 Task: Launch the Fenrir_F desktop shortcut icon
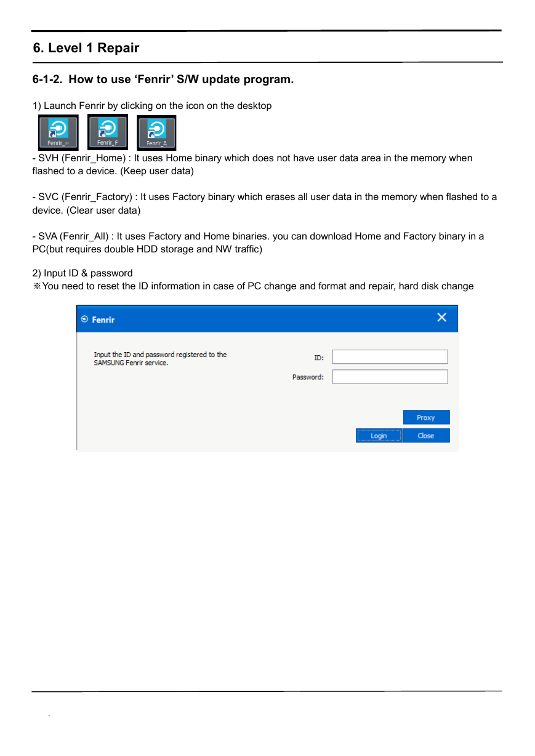[108, 132]
